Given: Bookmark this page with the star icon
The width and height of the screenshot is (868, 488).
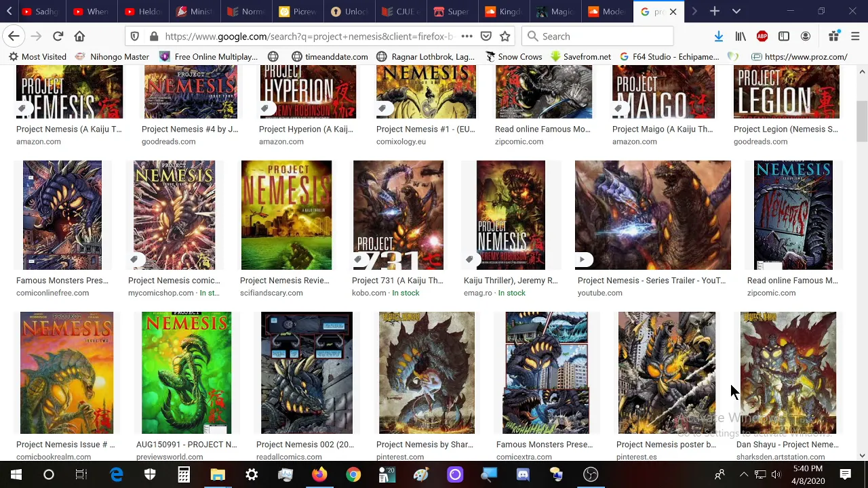Looking at the screenshot, I should [505, 36].
